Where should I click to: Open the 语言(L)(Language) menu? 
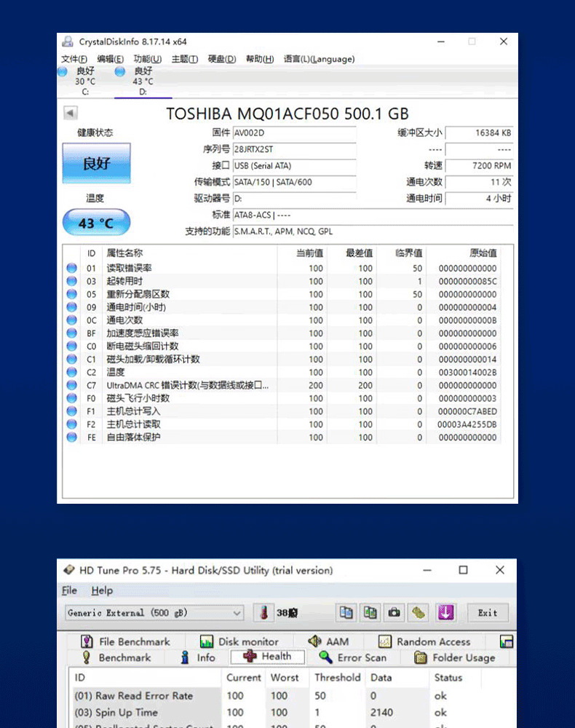[320, 59]
